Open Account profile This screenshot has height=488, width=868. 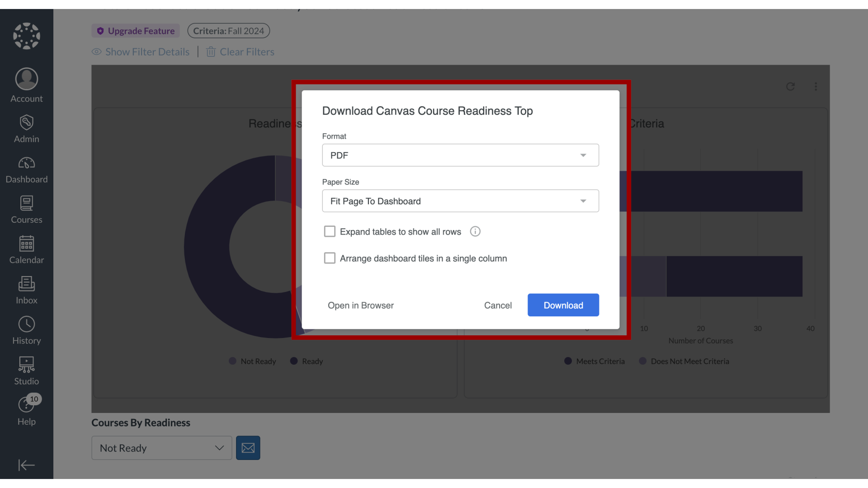(26, 84)
